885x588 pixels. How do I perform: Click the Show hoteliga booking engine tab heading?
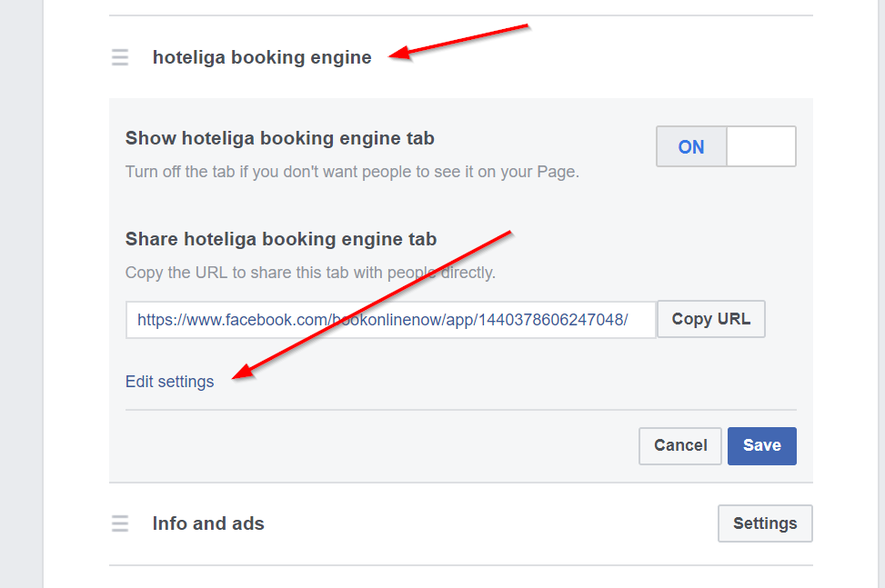pos(279,138)
